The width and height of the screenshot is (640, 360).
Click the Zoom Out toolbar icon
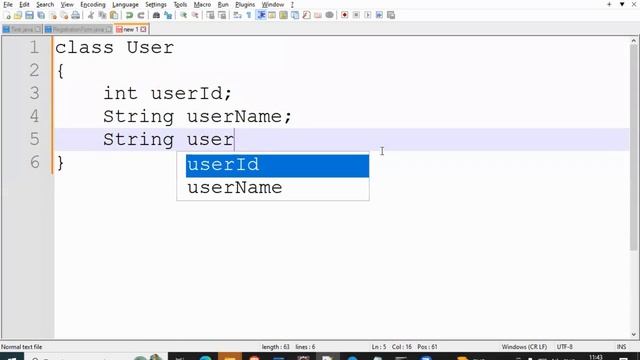[x=195, y=16]
